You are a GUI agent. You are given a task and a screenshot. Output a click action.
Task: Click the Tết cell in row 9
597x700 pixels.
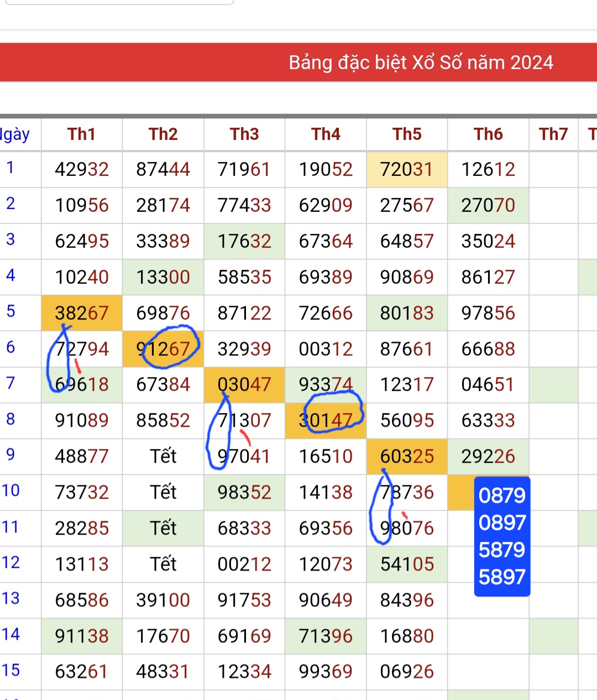coord(163,456)
